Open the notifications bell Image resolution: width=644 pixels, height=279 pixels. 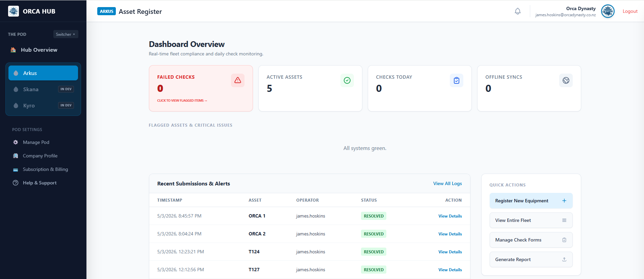point(518,11)
